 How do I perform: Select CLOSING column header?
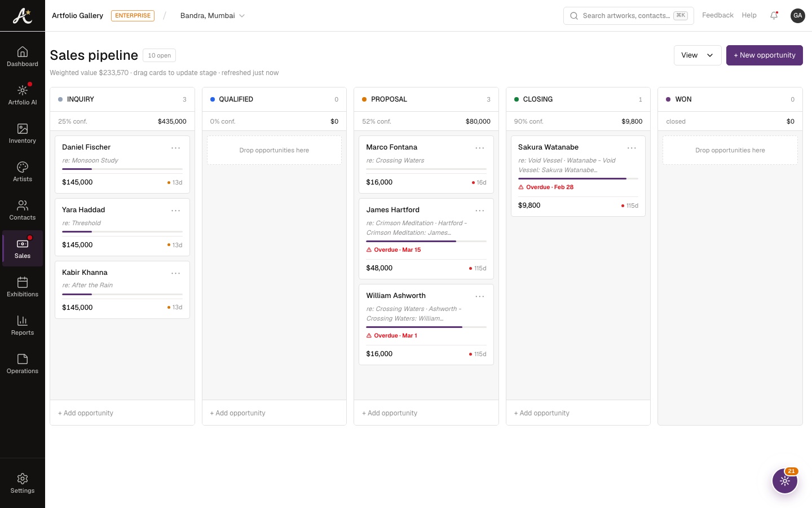point(578,99)
